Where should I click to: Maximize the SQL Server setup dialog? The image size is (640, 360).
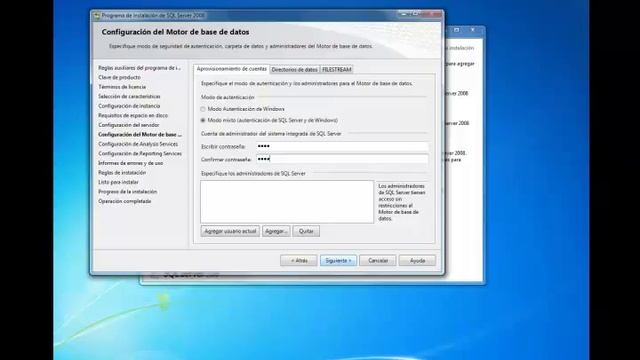pyautogui.click(x=416, y=14)
